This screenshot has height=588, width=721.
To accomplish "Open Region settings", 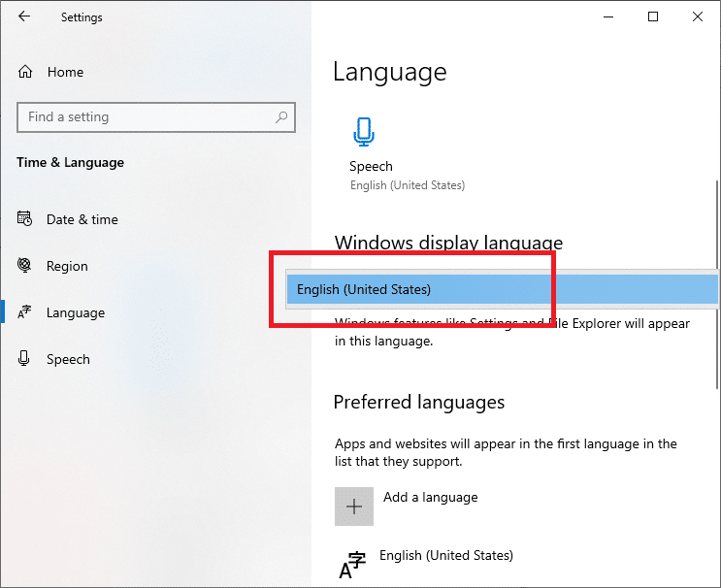I will click(x=67, y=266).
